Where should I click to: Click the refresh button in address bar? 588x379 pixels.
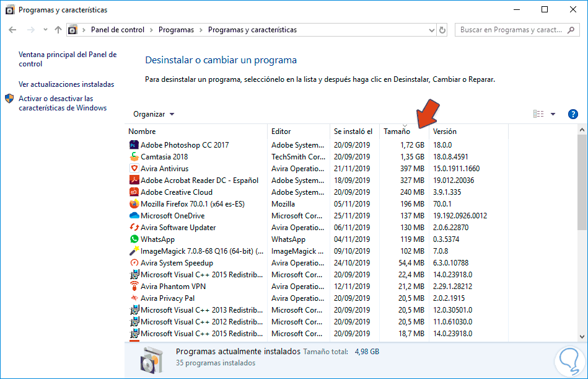(x=442, y=30)
